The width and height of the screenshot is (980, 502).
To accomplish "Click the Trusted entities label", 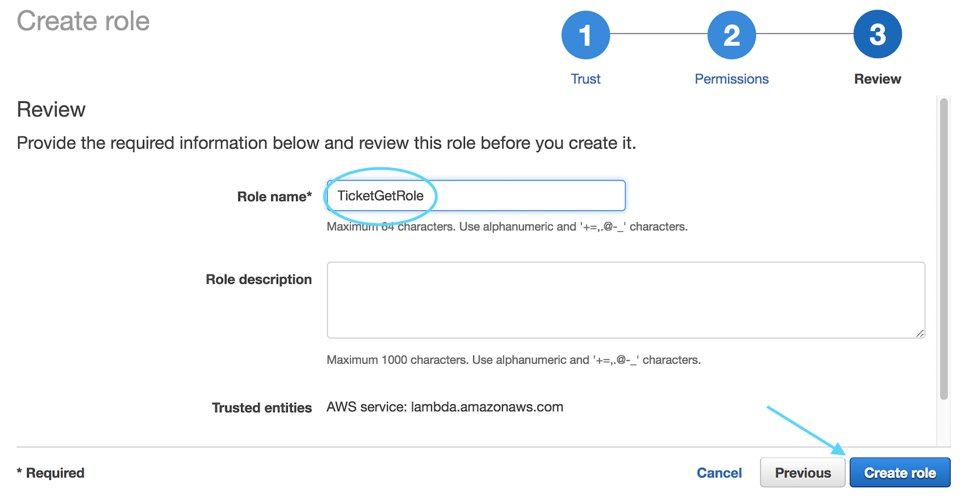I will [262, 408].
